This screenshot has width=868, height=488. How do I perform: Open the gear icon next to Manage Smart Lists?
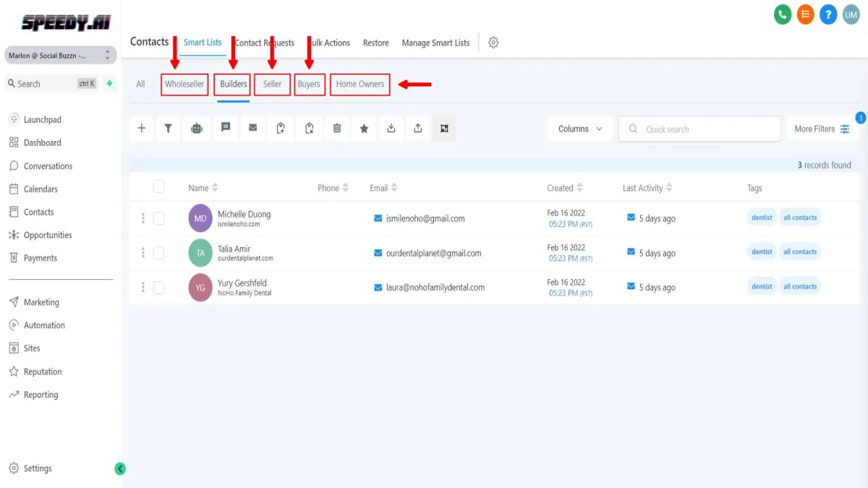coord(493,43)
